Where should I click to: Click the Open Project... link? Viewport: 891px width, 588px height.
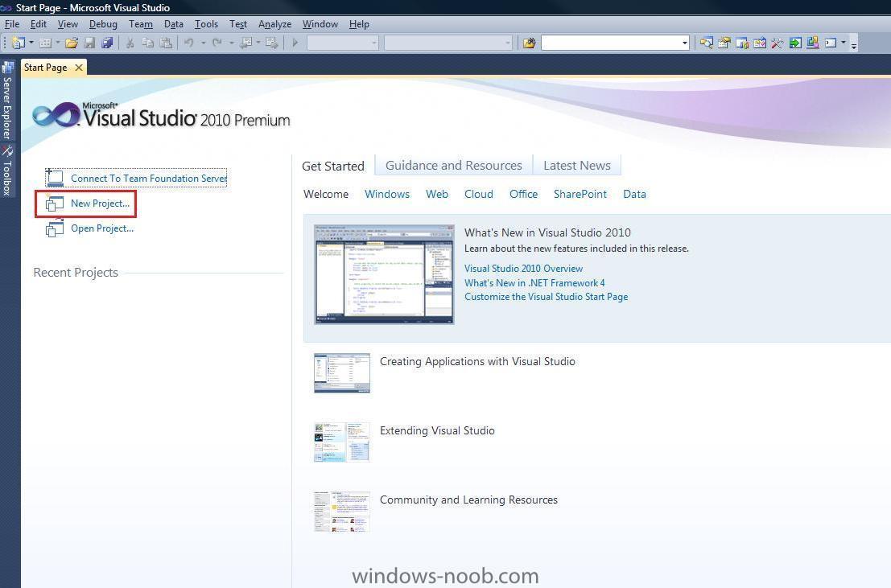click(102, 228)
